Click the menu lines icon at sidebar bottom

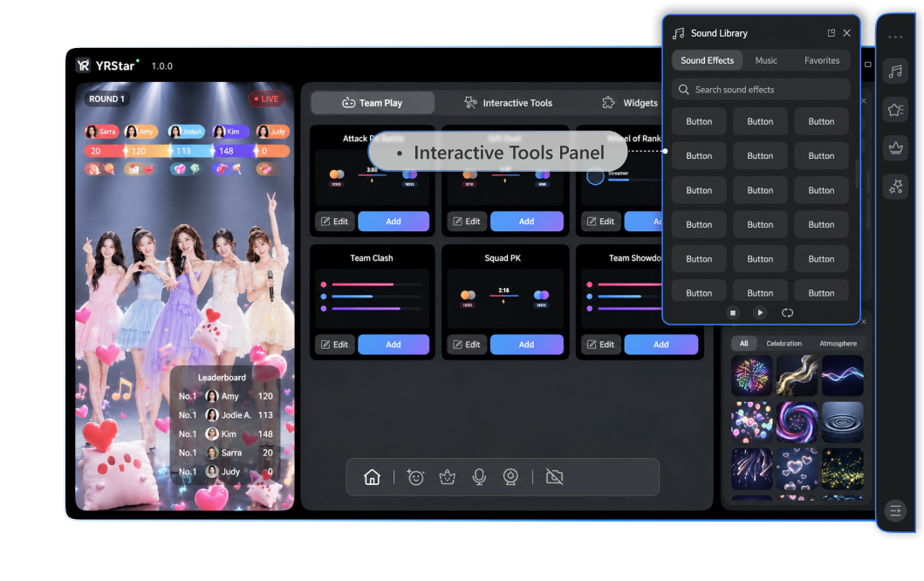[x=895, y=510]
